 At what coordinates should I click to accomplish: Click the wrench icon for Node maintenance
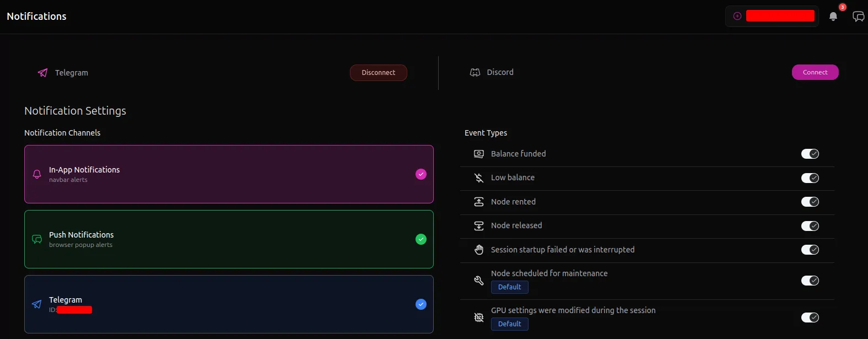coord(479,281)
